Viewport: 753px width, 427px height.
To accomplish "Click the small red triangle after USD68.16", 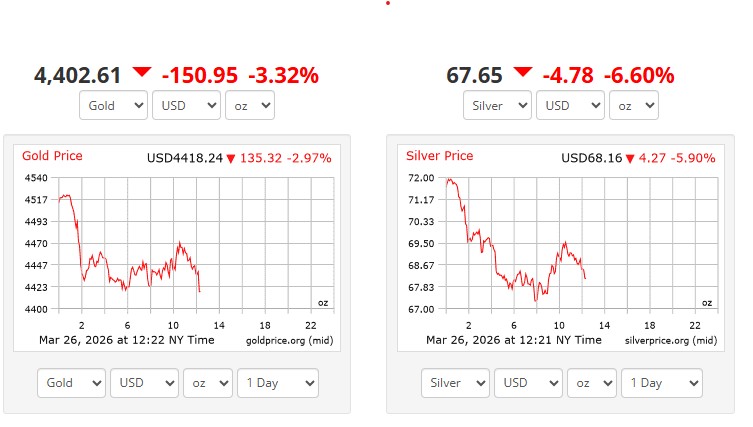I will 615,159.
